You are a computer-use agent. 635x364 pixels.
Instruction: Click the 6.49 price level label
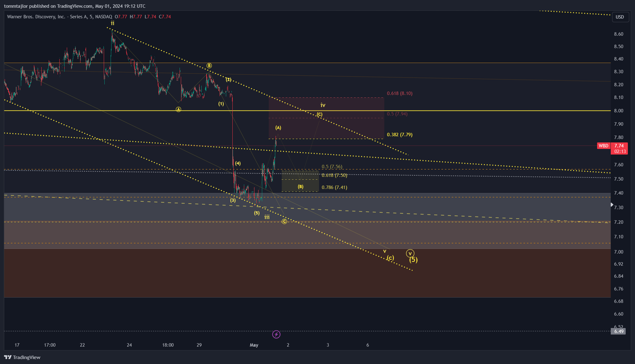click(x=619, y=331)
